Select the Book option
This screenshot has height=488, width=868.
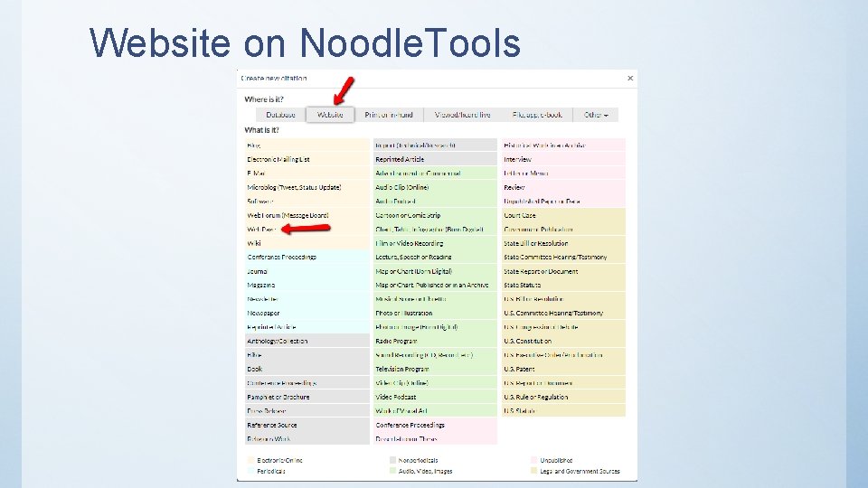click(307, 369)
